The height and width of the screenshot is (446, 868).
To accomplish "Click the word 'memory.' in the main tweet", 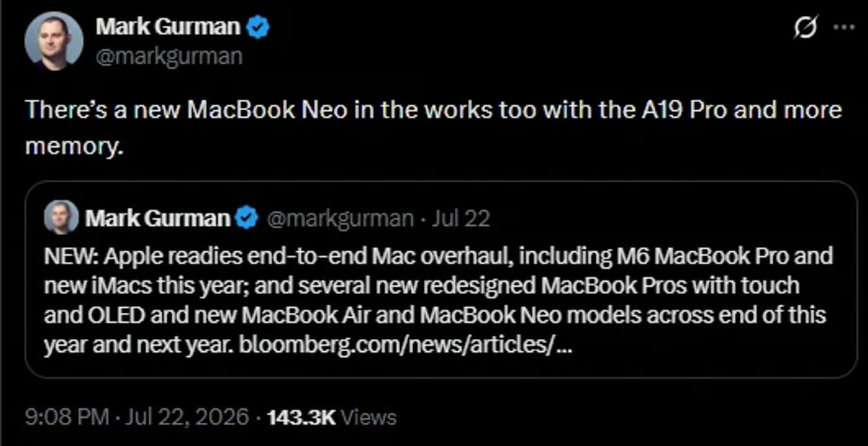I will point(75,146).
